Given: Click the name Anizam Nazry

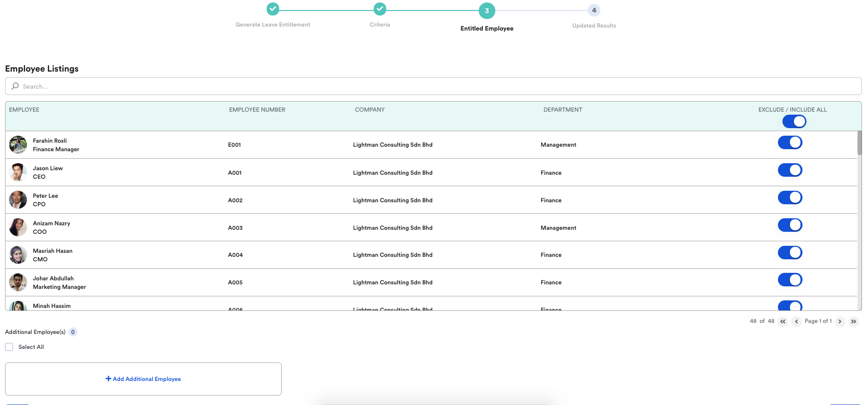Looking at the screenshot, I should tap(52, 223).
